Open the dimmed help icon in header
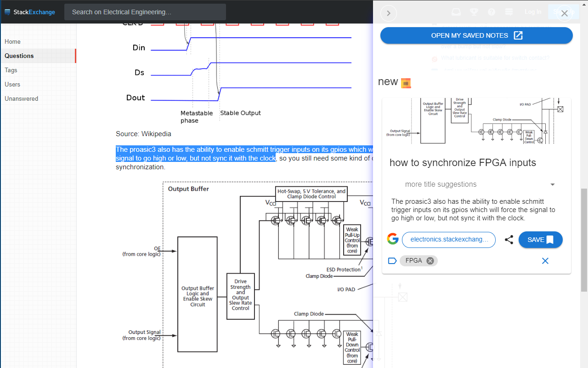This screenshot has width=588, height=368. coord(492,12)
